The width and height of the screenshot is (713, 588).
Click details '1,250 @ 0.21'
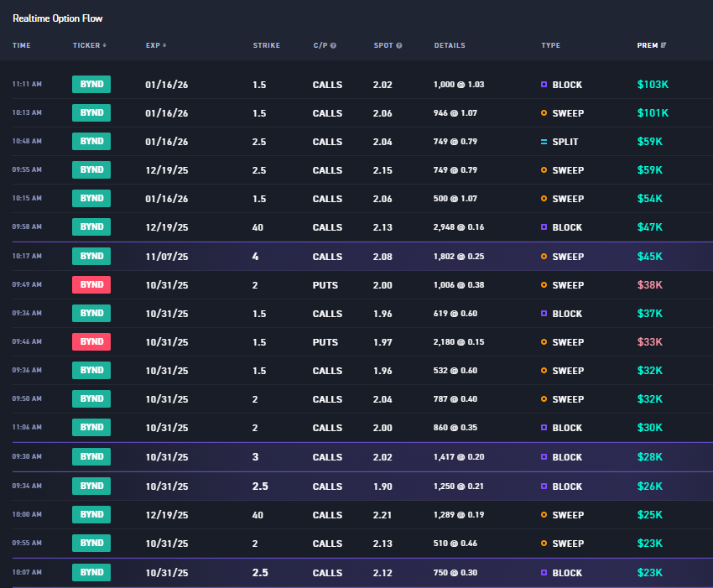[x=459, y=487]
